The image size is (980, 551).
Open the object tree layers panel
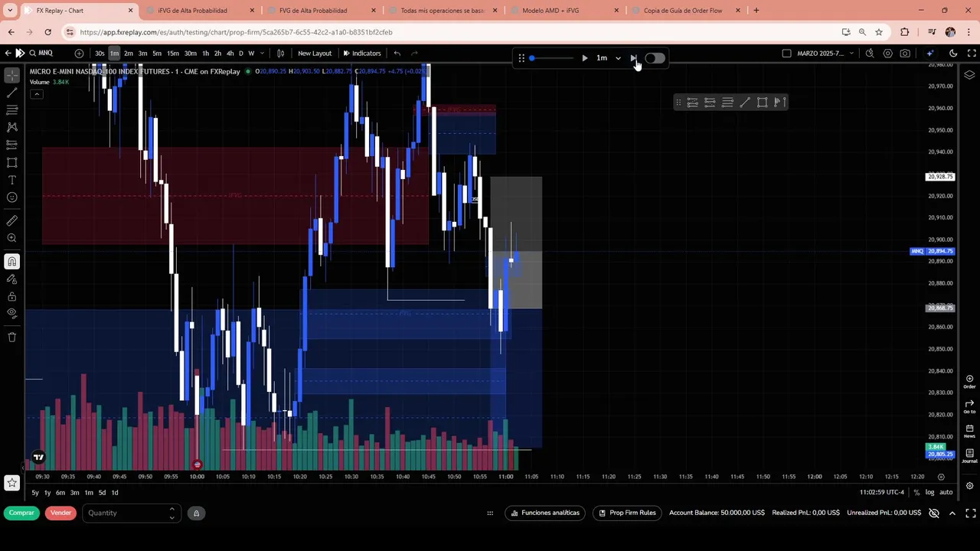tap(969, 74)
